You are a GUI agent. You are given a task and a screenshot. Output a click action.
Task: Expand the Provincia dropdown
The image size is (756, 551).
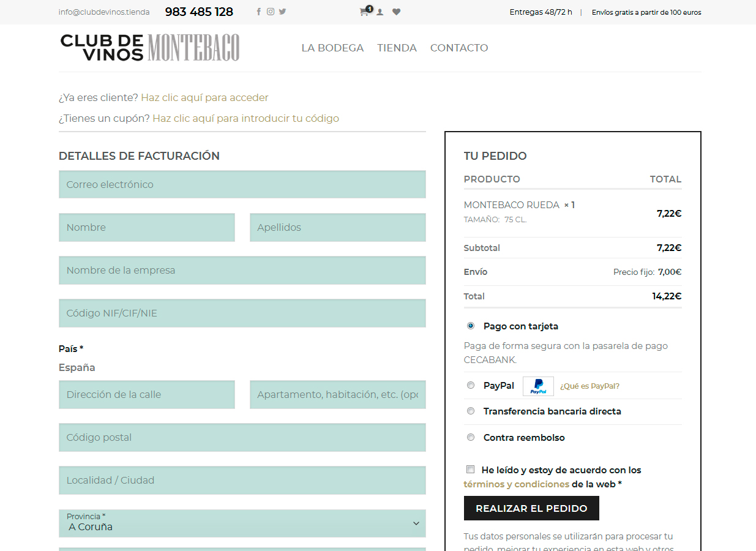click(242, 523)
